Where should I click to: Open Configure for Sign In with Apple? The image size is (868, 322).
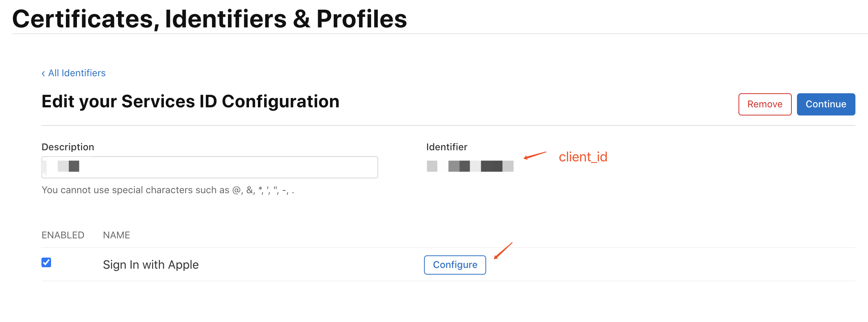(455, 265)
